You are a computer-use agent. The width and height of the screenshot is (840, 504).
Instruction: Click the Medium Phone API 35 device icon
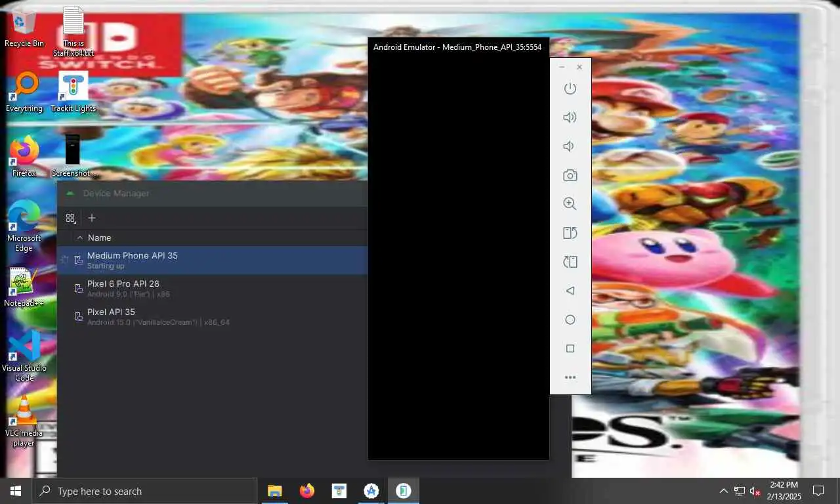click(x=78, y=261)
